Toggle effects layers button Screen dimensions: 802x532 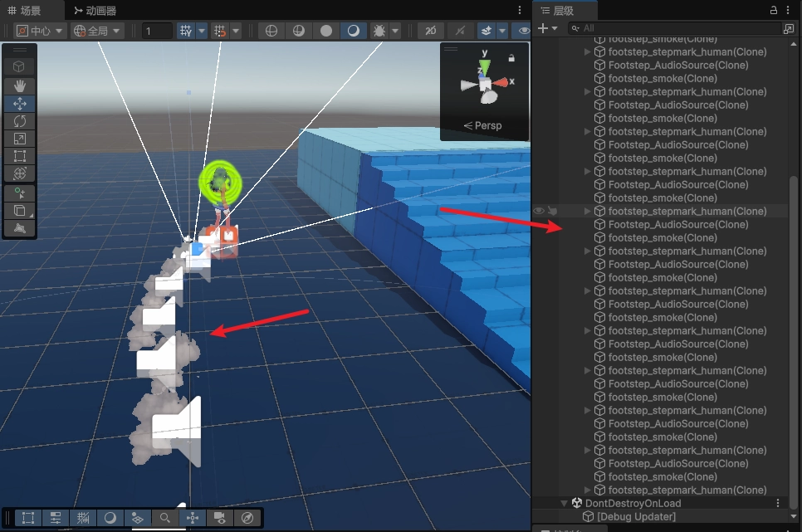(486, 31)
